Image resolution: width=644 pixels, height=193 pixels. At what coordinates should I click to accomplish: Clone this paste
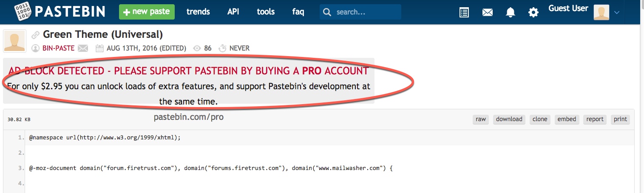click(x=540, y=119)
